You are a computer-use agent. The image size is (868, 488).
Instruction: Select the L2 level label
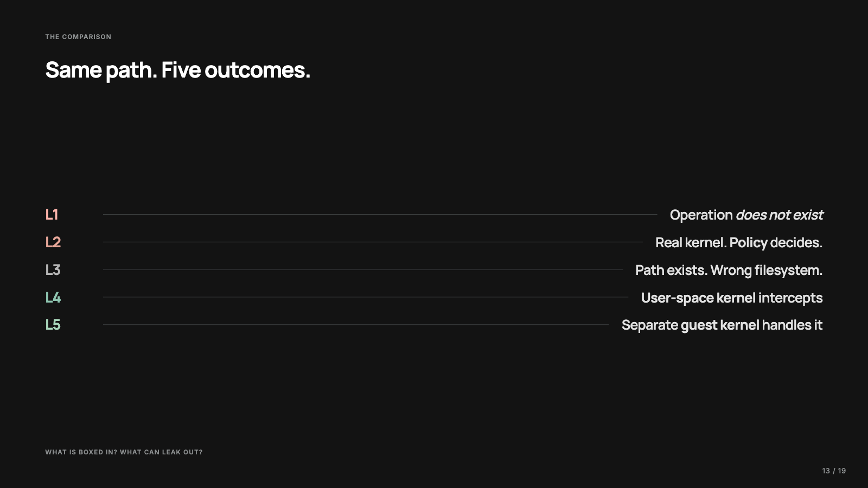53,242
